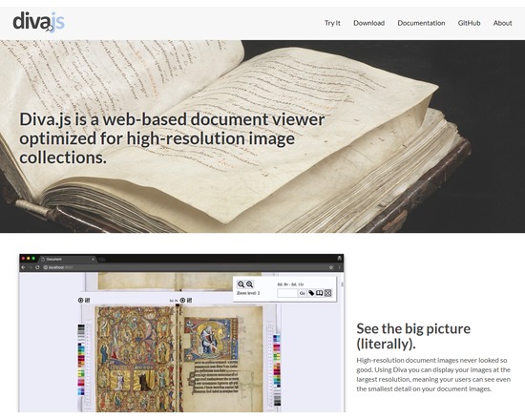Click the left page's image adjustment icon in viewer

tap(88, 300)
